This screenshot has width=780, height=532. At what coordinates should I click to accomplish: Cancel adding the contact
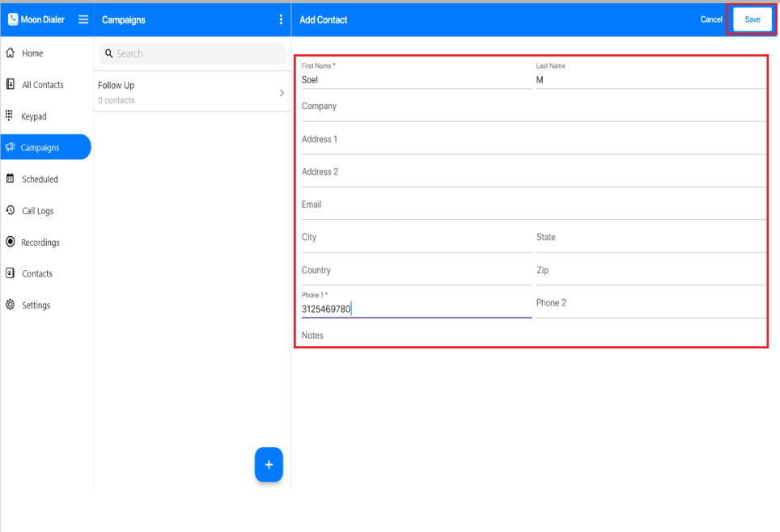711,19
